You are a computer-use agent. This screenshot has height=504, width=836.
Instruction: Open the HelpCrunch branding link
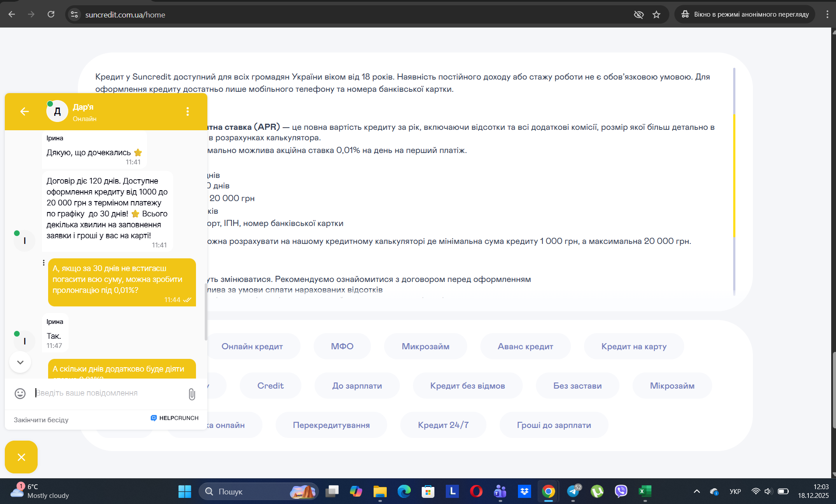click(x=175, y=418)
